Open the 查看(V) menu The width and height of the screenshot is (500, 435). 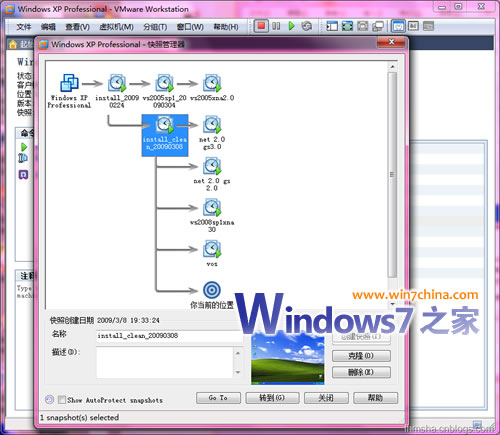(x=77, y=27)
